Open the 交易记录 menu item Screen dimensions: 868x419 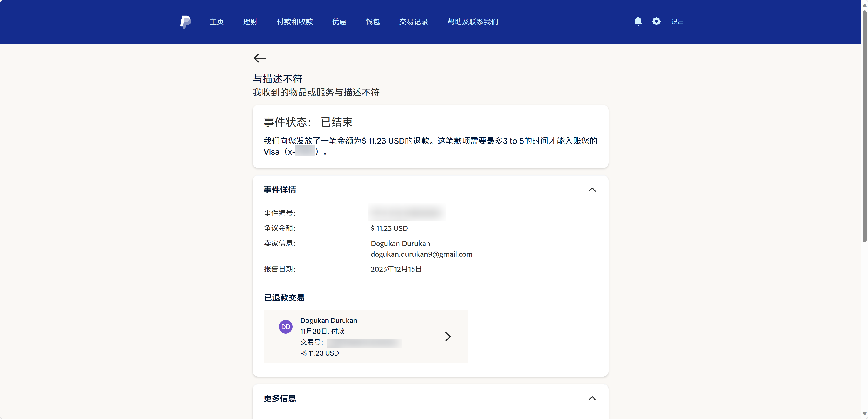[x=413, y=22]
